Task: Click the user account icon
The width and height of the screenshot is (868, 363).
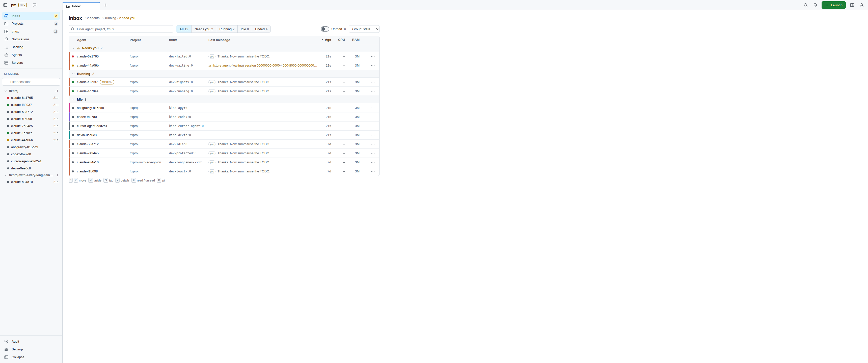Action: tap(862, 5)
